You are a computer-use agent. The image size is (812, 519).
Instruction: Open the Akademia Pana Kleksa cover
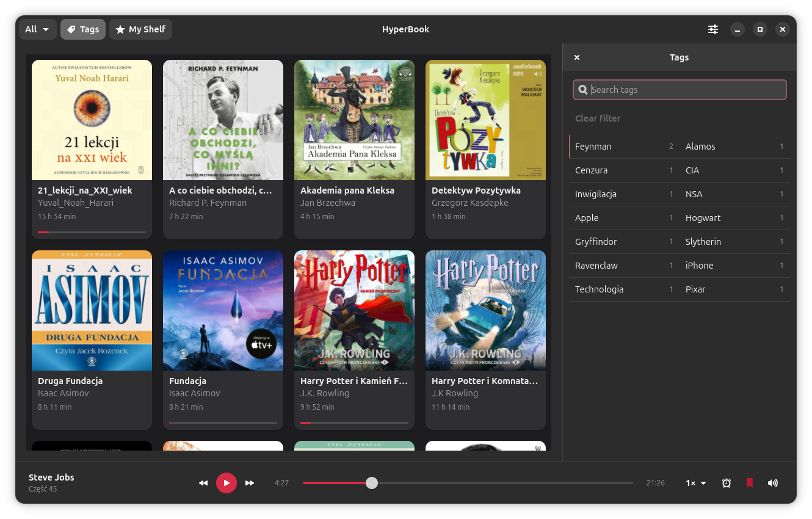pyautogui.click(x=354, y=120)
